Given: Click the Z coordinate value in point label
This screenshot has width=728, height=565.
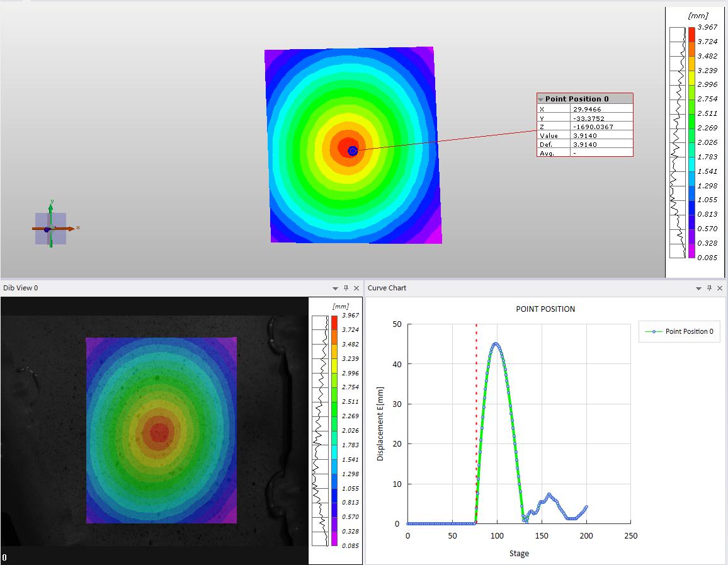Looking at the screenshot, I should [601, 127].
